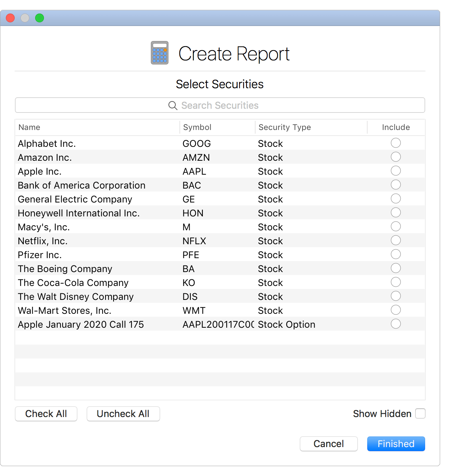
Task: Include Alphabet Inc. in the report
Action: tap(395, 143)
